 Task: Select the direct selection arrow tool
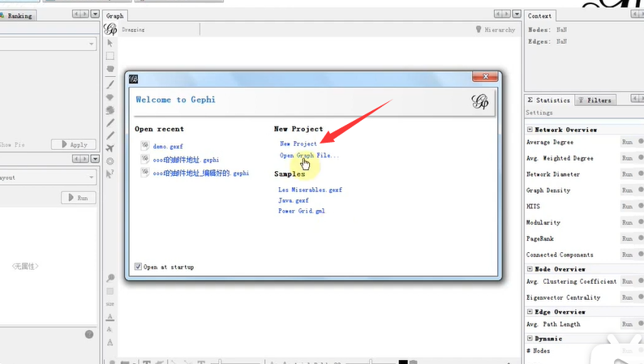pyautogui.click(x=110, y=43)
